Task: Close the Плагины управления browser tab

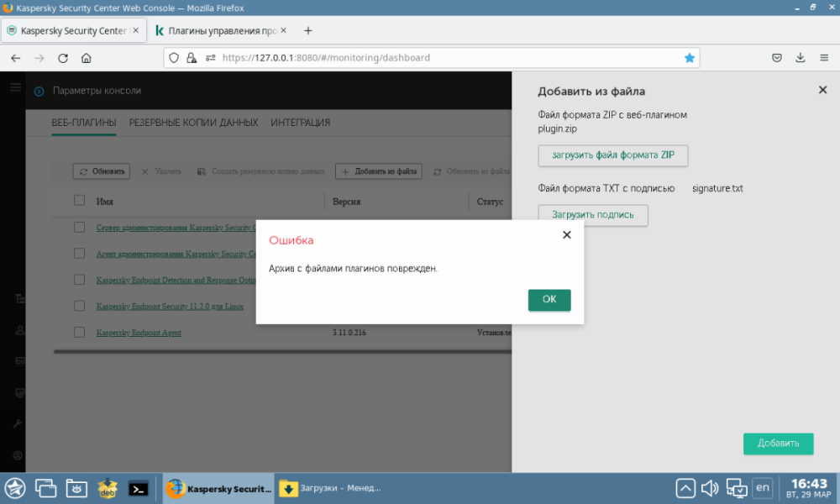Action: pos(283,30)
